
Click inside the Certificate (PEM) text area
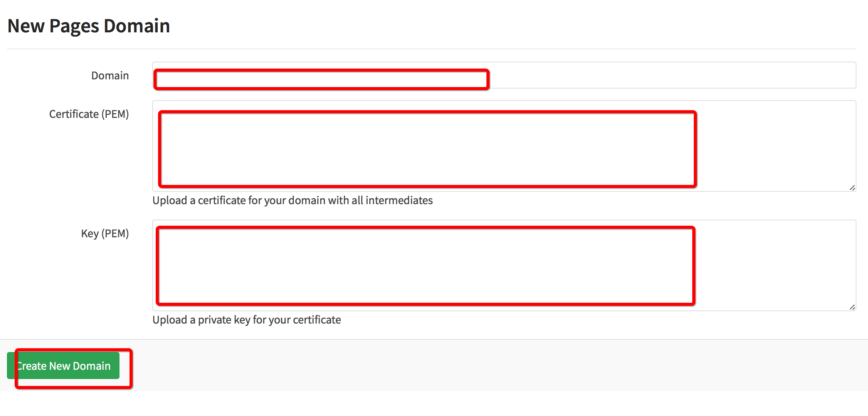(504, 146)
